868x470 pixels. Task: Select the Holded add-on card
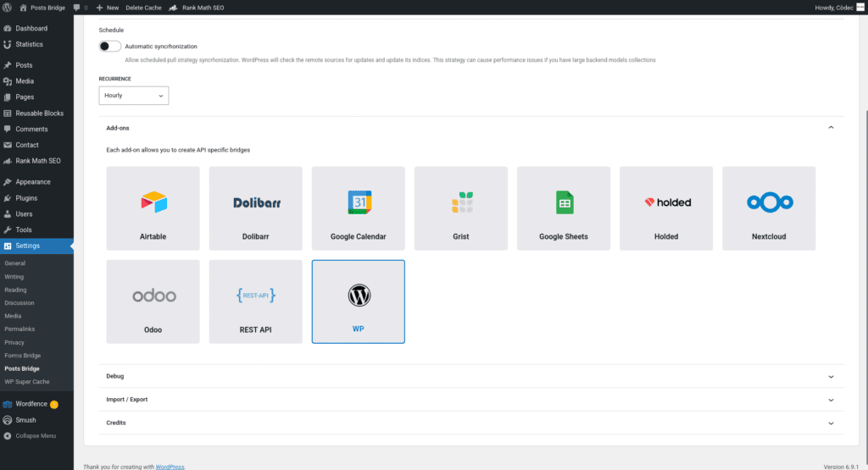click(666, 208)
